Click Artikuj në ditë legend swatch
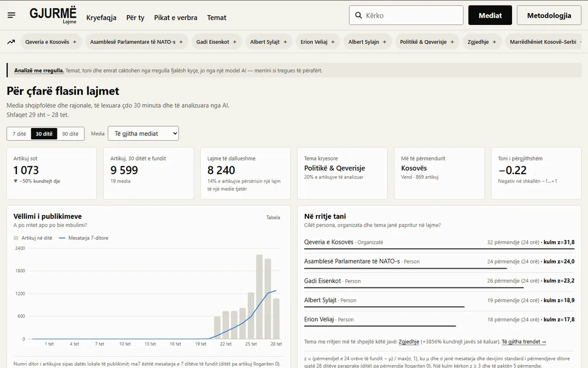This screenshot has height=368, width=588. pyautogui.click(x=16, y=238)
